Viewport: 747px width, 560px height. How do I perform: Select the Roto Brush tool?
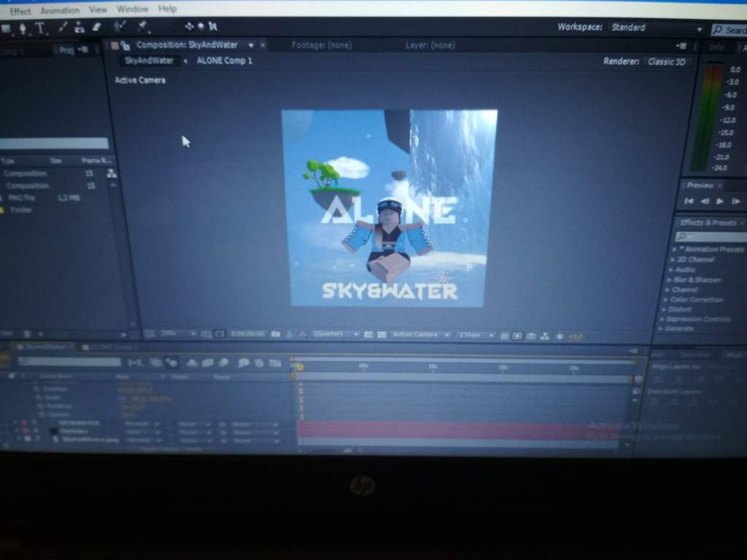coord(120,27)
